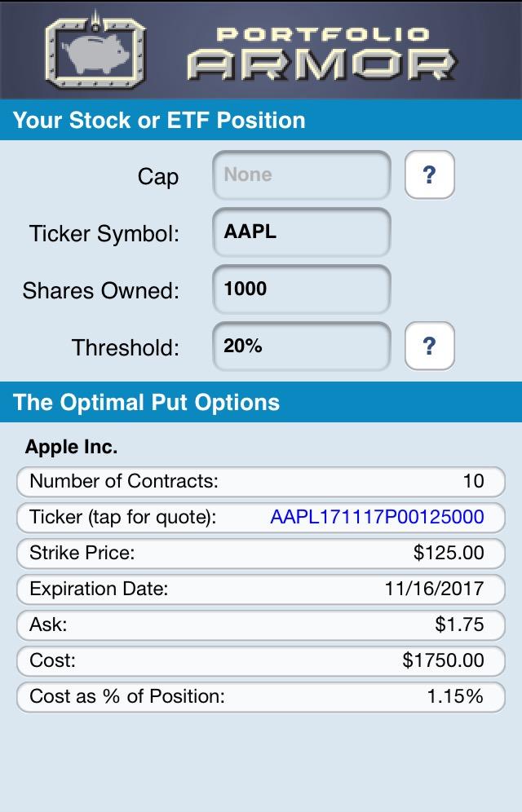This screenshot has width=522, height=812.
Task: Tap the Expiration Date row
Action: 261,589
